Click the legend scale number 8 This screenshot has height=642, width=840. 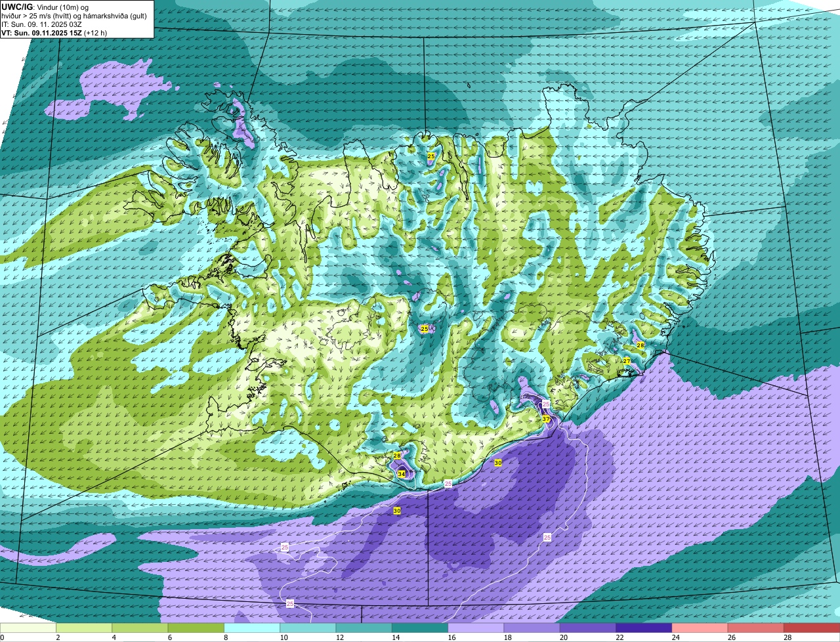tap(224, 637)
